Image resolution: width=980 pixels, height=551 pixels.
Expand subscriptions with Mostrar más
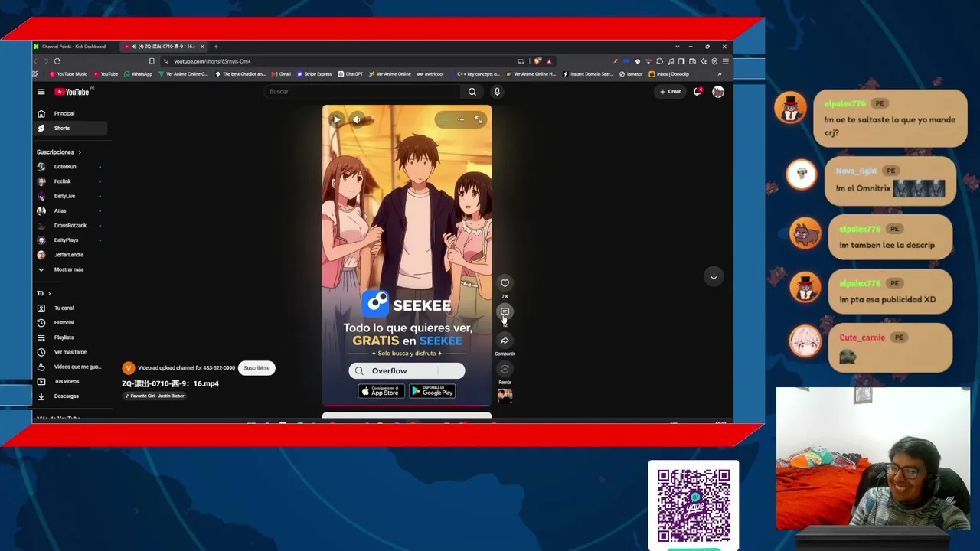pyautogui.click(x=70, y=269)
